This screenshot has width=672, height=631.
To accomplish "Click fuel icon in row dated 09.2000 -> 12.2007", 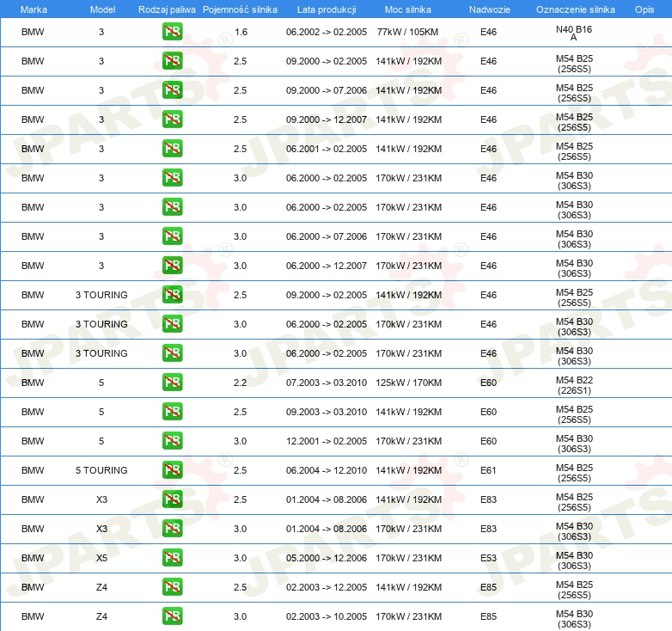I will [172, 119].
